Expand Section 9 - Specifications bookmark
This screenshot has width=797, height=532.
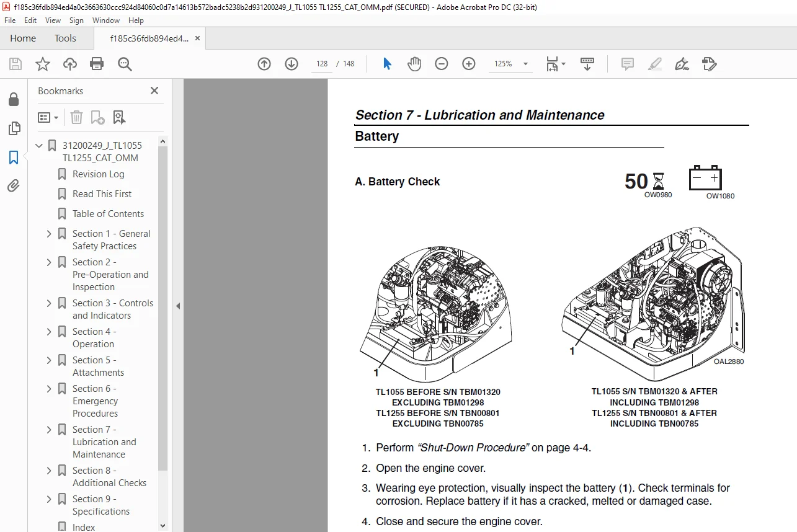pyautogui.click(x=49, y=499)
